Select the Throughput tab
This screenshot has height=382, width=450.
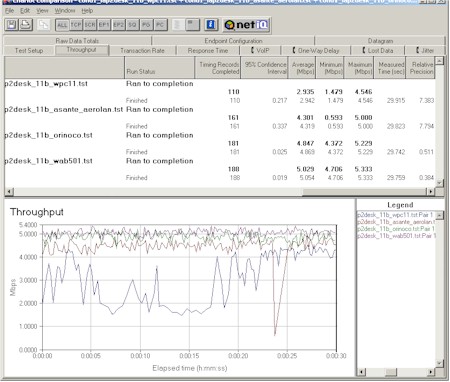82,50
